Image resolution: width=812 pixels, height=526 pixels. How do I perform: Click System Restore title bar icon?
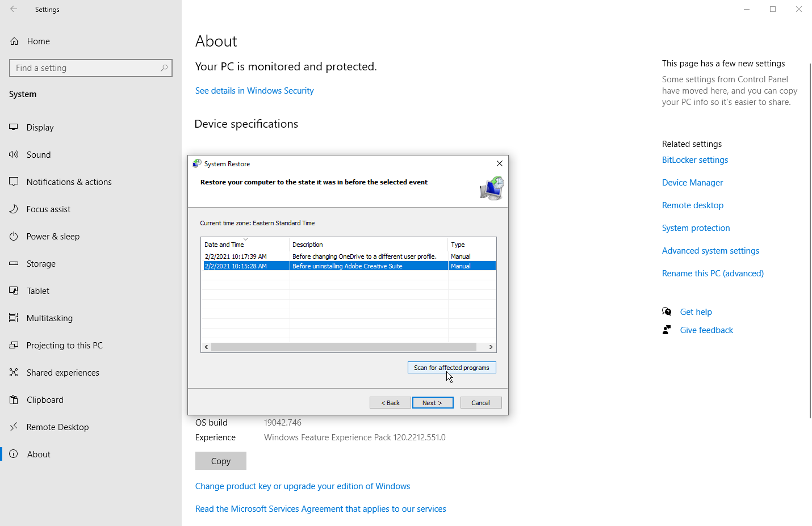[197, 163]
